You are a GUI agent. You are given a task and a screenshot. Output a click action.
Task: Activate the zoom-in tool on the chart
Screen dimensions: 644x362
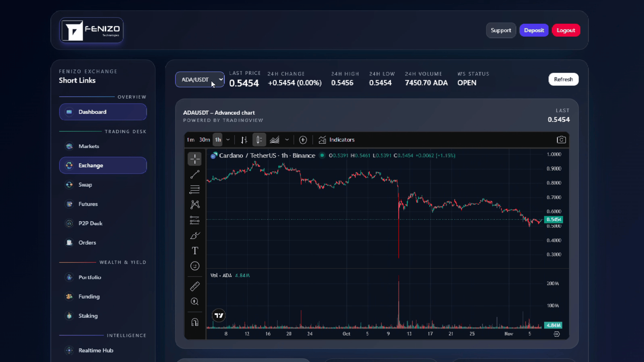(195, 302)
